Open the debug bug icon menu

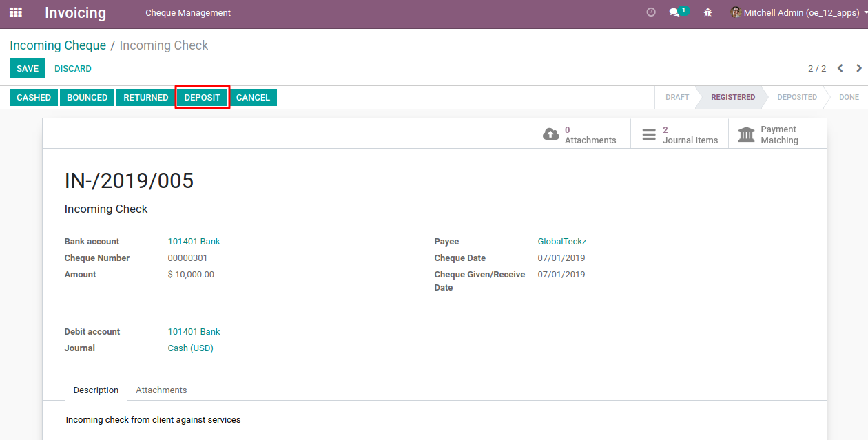pyautogui.click(x=707, y=12)
